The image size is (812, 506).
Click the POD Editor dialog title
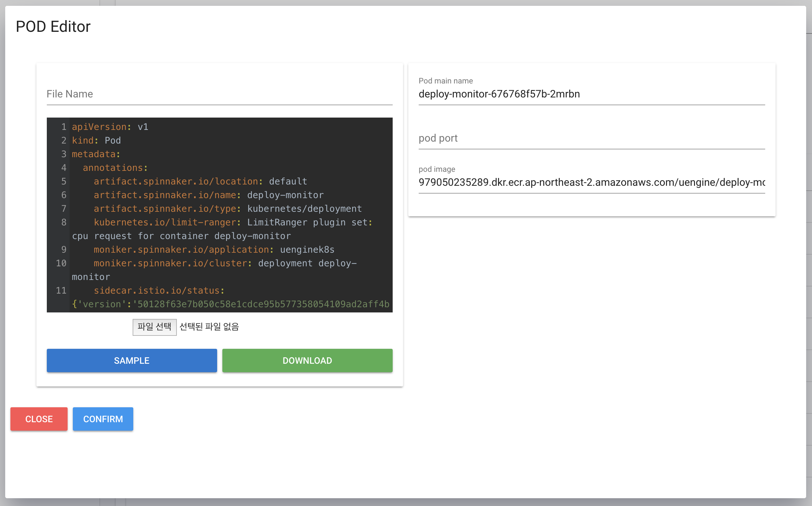point(53,26)
